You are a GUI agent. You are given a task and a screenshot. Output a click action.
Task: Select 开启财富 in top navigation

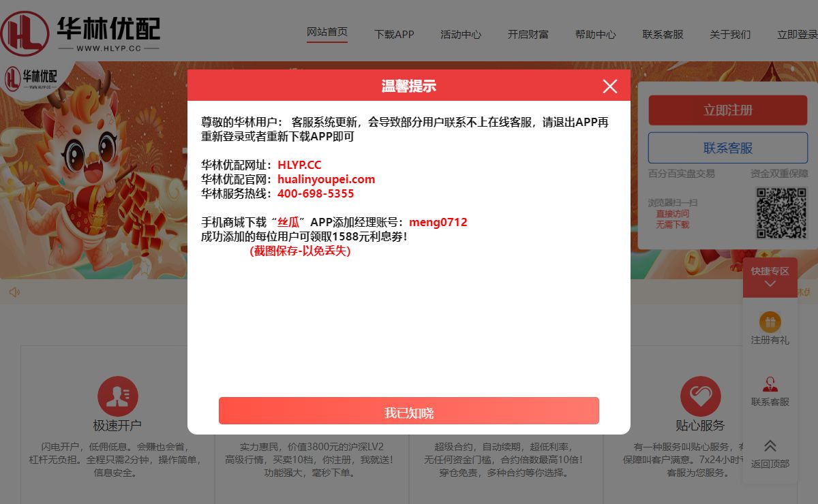tap(528, 34)
